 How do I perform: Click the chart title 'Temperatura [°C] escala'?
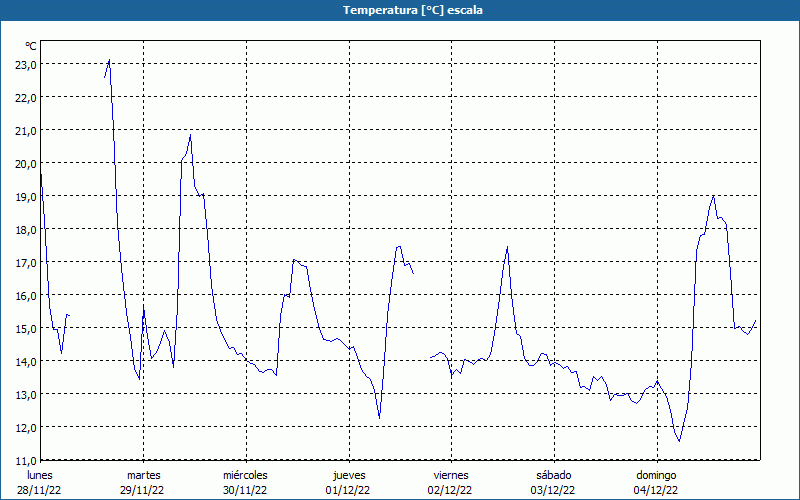point(413,10)
